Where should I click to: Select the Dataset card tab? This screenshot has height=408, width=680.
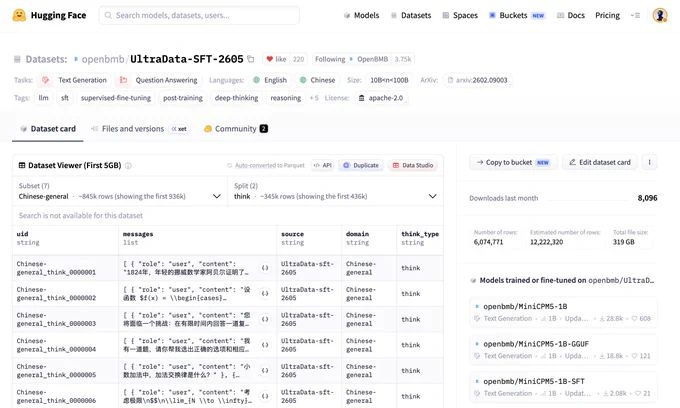(48, 129)
